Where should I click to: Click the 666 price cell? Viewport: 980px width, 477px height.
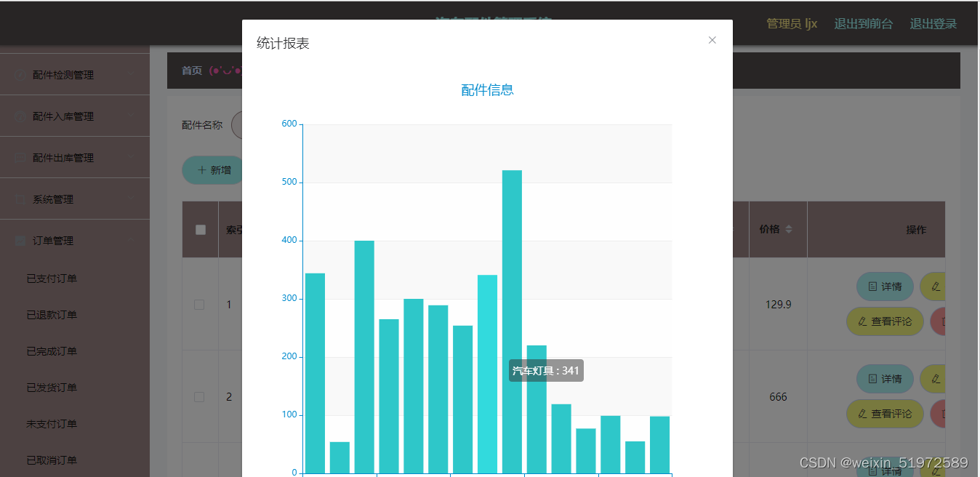click(778, 397)
